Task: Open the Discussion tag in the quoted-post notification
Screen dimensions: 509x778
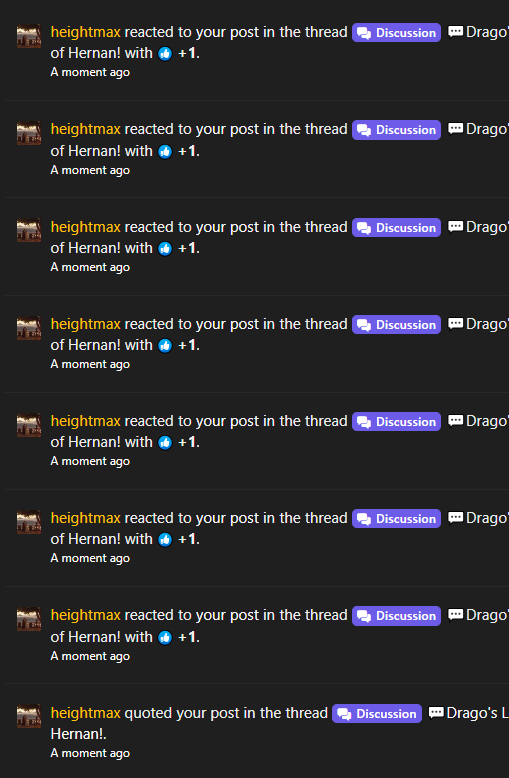Action: (377, 713)
